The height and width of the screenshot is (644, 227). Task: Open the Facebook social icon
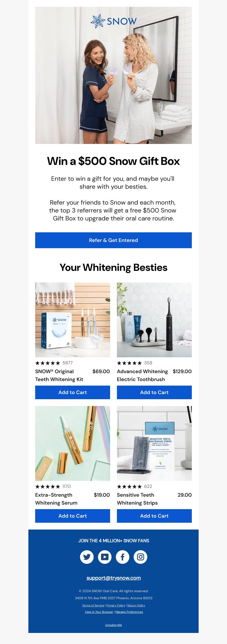point(123,557)
